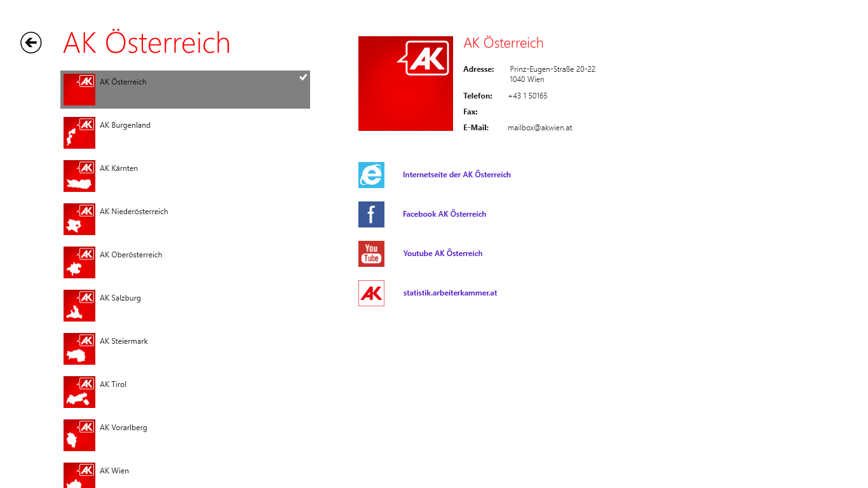Click the AK Wien map icon
This screenshot has height=488, width=868.
pos(79,475)
